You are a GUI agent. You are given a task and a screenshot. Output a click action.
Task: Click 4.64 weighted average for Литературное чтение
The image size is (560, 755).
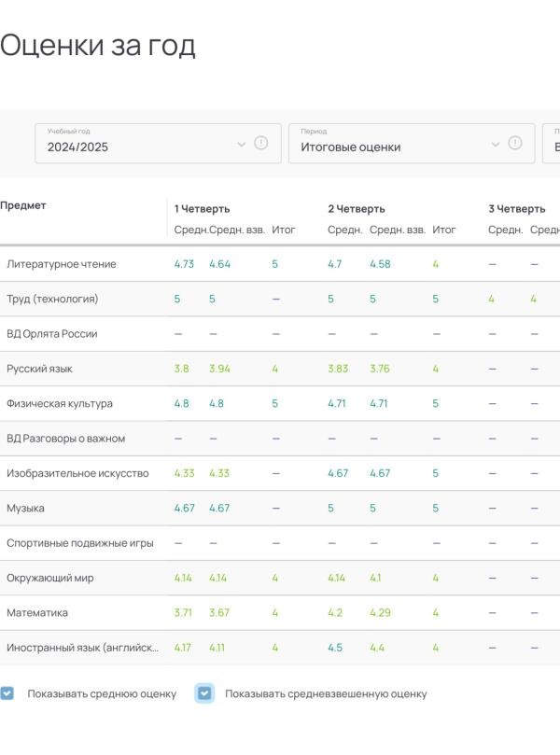coord(219,264)
